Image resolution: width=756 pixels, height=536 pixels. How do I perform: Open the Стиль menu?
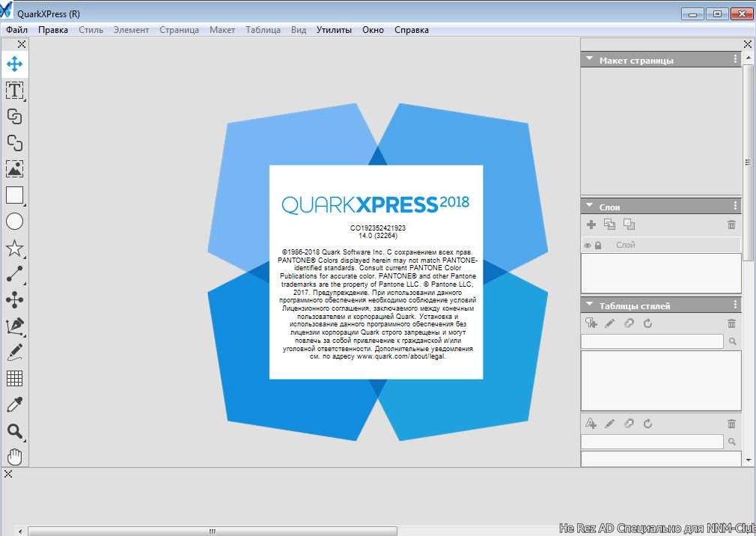(x=91, y=30)
